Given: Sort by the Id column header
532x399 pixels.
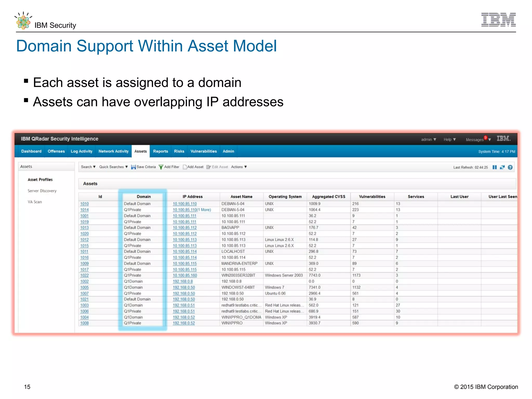Looking at the screenshot, I should coord(100,197).
